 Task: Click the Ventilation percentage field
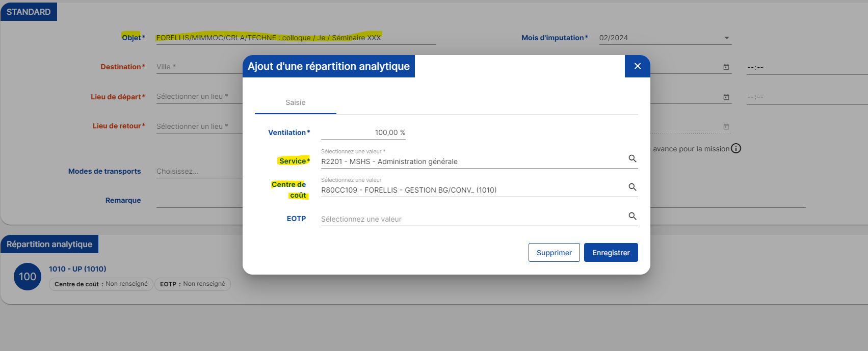[x=363, y=133]
